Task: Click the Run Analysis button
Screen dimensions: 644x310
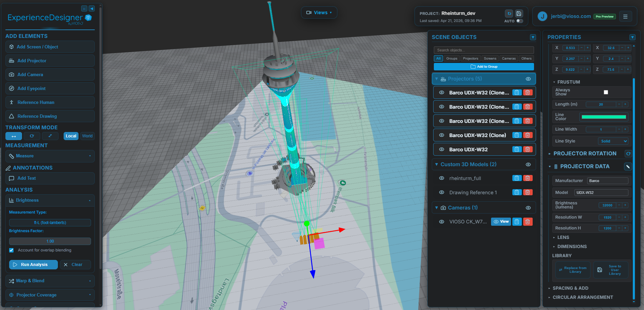Action: point(33,264)
